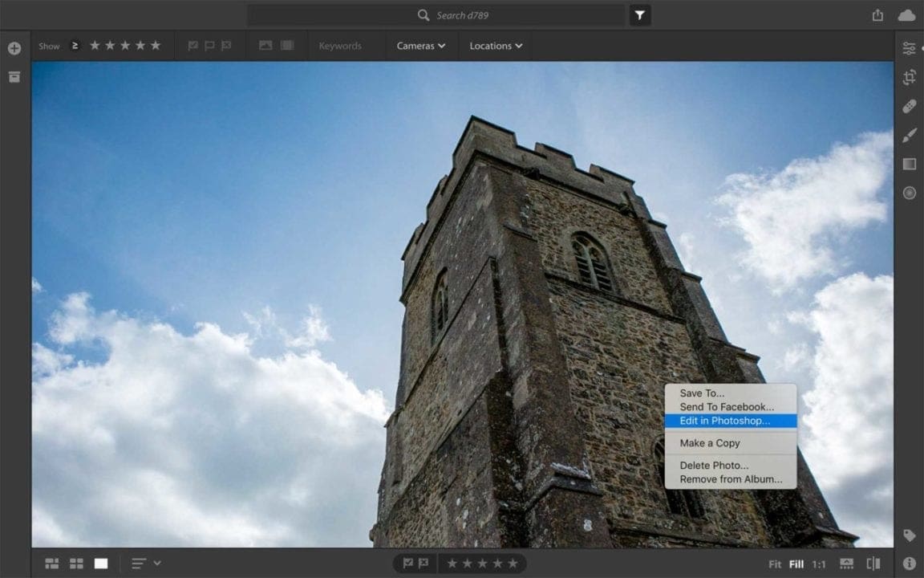Set zoom to 1:1

(818, 564)
